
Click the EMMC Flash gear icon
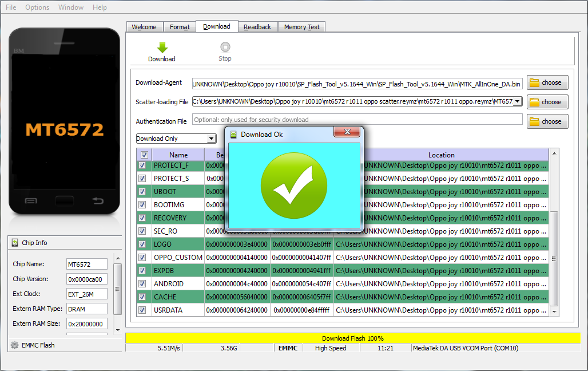(15, 345)
